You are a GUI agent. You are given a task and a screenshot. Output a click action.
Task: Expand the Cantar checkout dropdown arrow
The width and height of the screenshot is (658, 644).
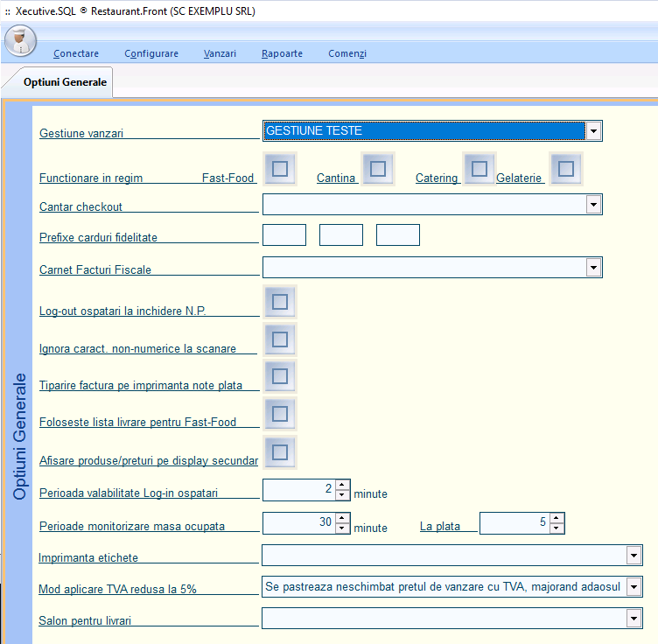tap(593, 205)
